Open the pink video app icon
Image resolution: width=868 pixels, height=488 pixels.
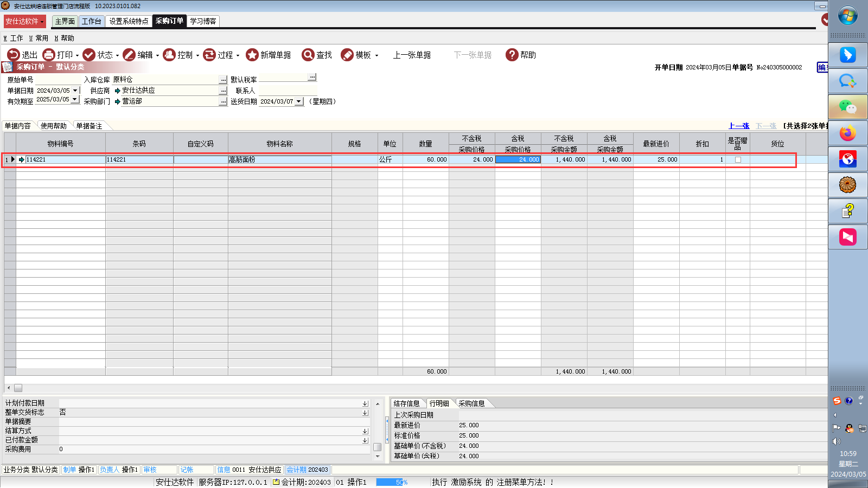[x=848, y=237]
